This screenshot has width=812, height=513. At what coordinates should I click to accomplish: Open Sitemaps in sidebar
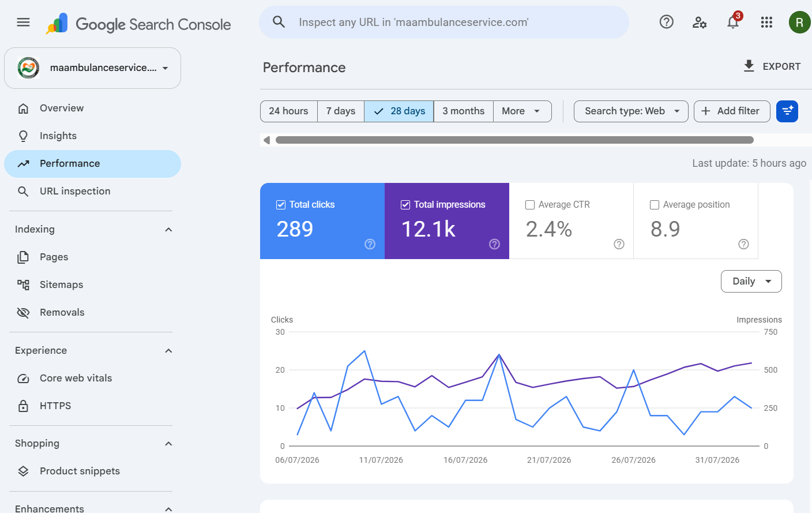pyautogui.click(x=92, y=284)
